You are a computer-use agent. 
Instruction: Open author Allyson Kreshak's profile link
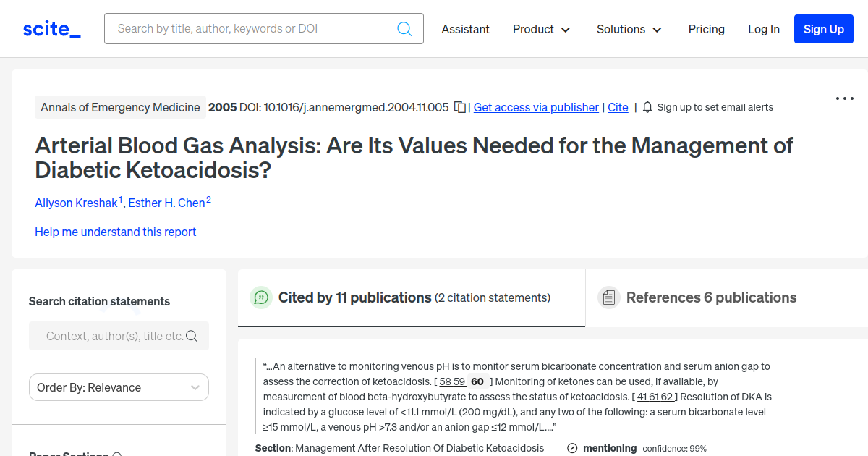[76, 203]
